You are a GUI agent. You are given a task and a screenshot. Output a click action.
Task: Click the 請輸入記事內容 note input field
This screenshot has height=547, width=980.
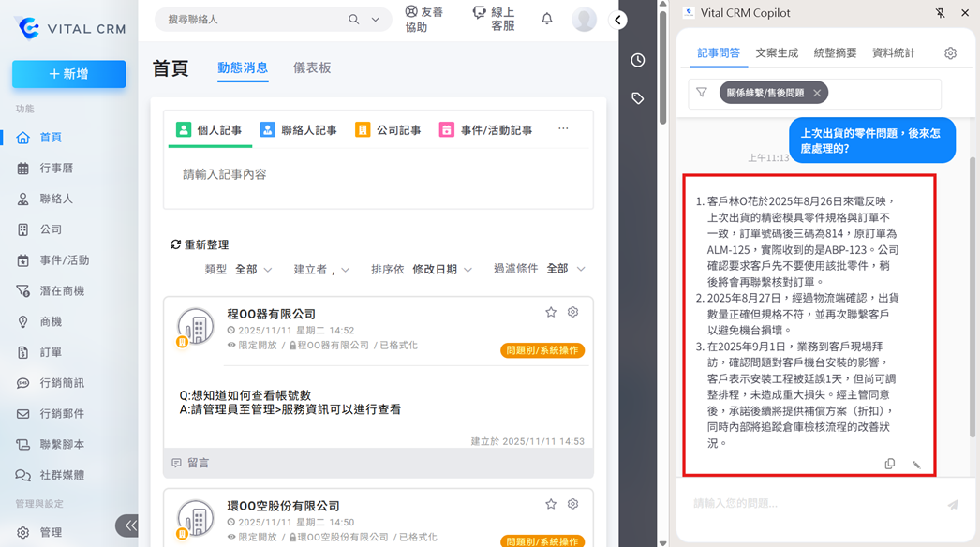pos(377,175)
